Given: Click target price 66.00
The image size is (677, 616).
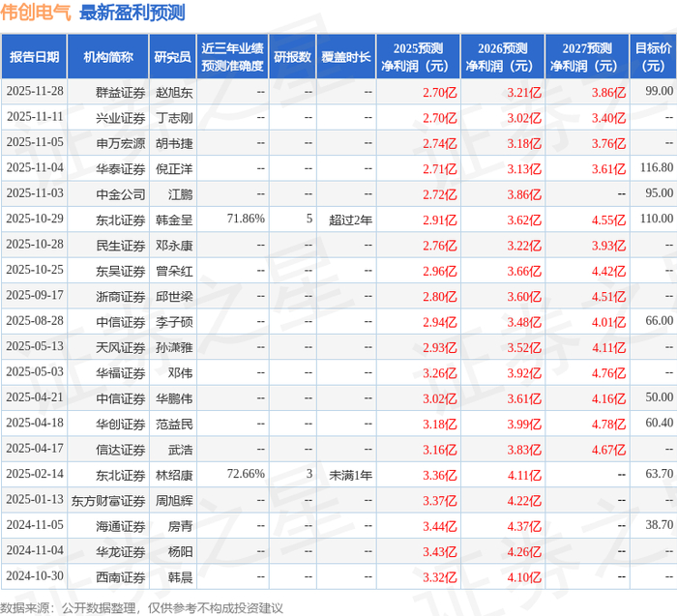Looking at the screenshot, I should click(x=660, y=321).
